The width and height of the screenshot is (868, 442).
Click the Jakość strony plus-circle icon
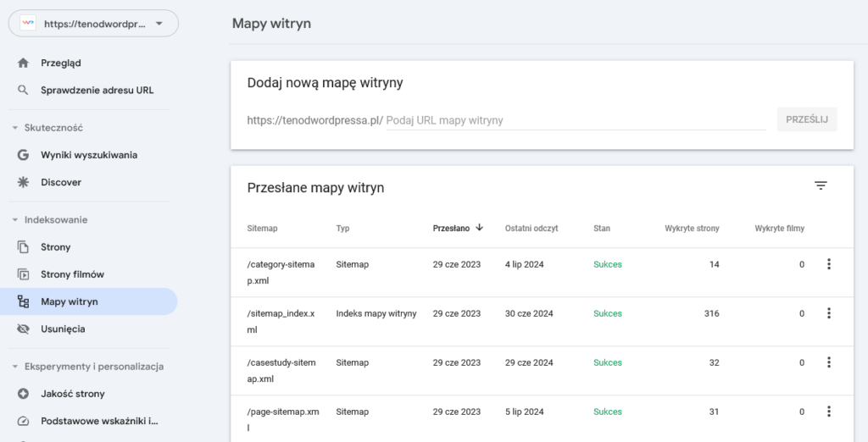[23, 394]
